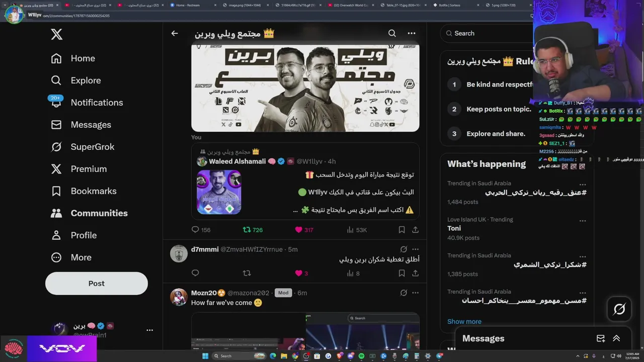Open Waleed Alshamali's profile name
The width and height of the screenshot is (644, 362).
(x=236, y=161)
